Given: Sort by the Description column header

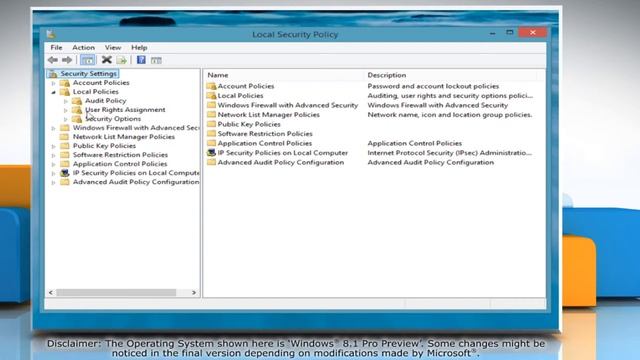Looking at the screenshot, I should [451, 75].
